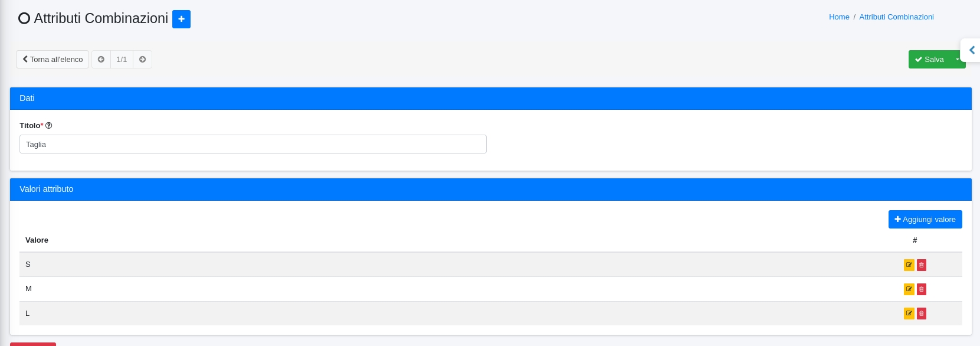This screenshot has width=980, height=346.
Task: Edit the L value row
Action: point(909,314)
